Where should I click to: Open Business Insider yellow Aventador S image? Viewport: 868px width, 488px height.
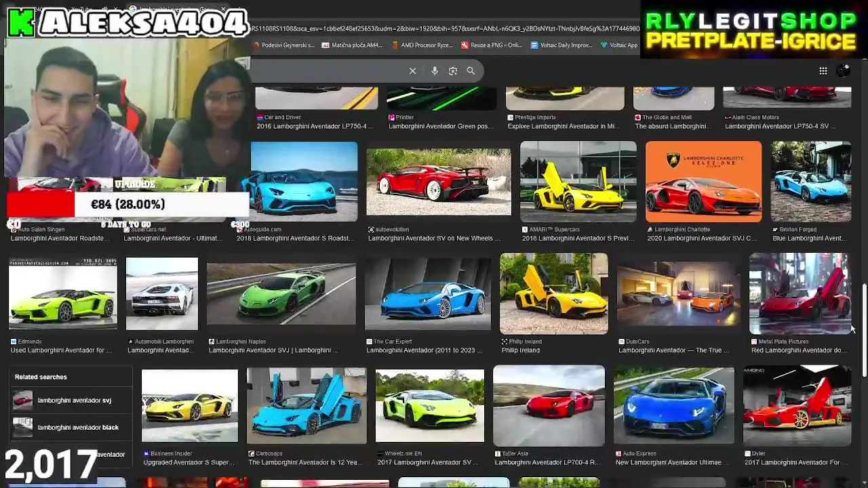pos(190,405)
